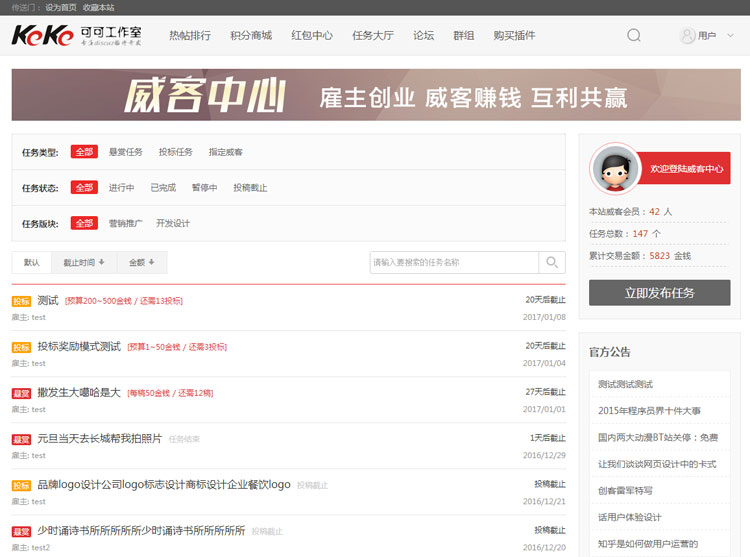Open announcement 知乎是如何做用户运营的

[648, 544]
